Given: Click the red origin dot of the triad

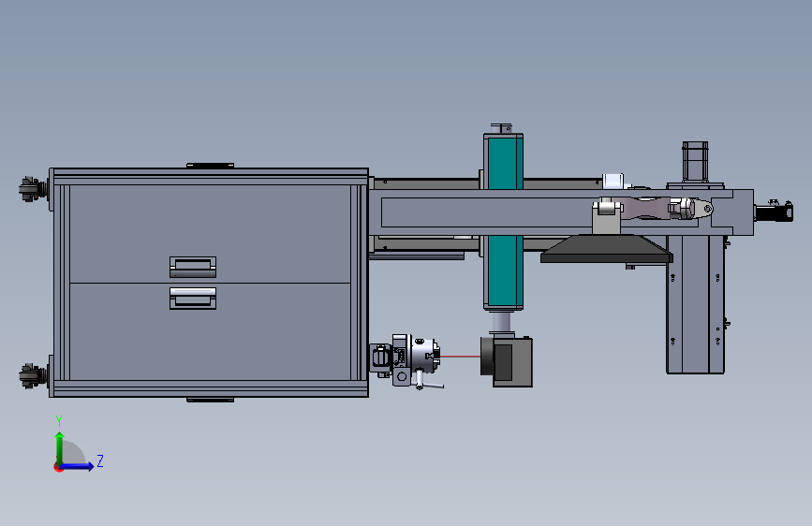Looking at the screenshot, I should point(58,468).
